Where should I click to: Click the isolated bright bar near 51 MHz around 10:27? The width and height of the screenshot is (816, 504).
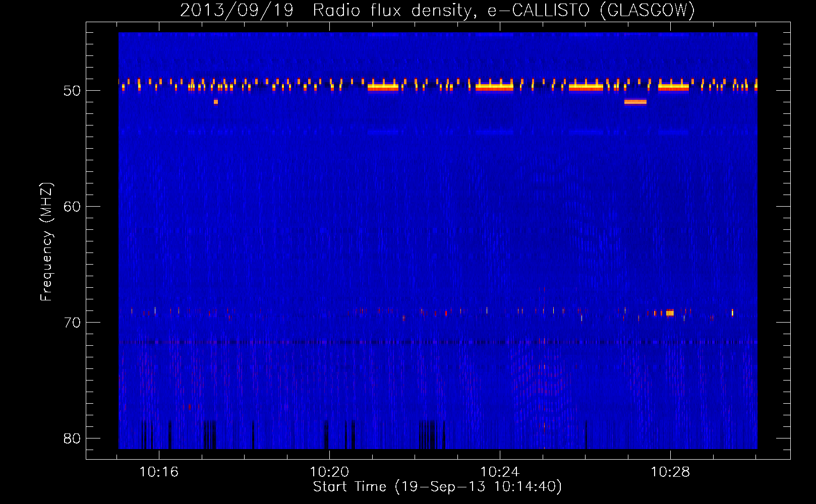click(x=635, y=102)
